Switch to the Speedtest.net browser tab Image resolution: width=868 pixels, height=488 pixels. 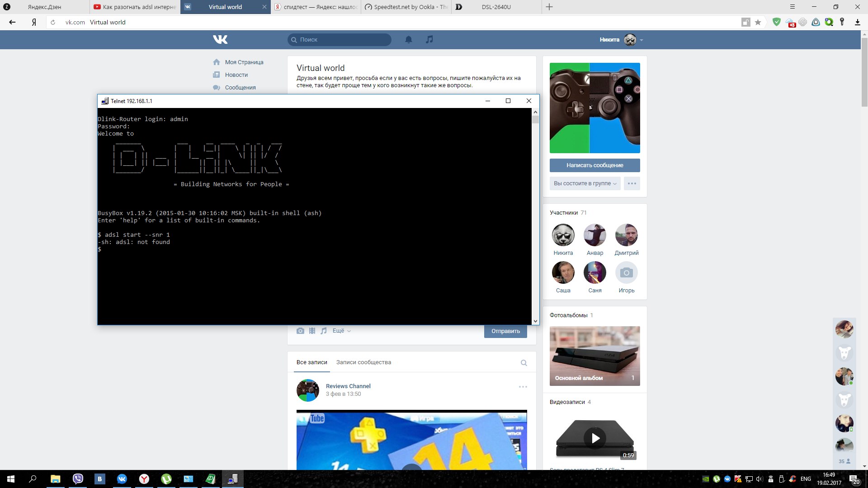[406, 7]
